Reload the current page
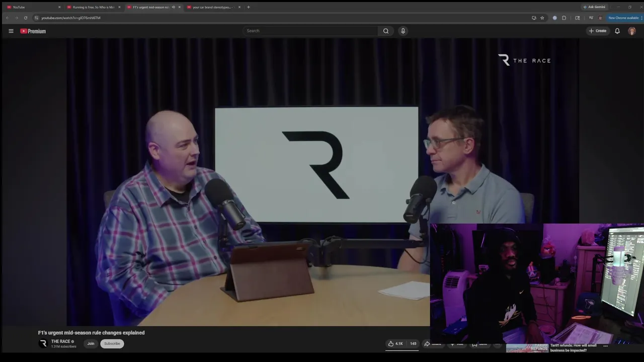This screenshot has width=644, height=362. (26, 18)
